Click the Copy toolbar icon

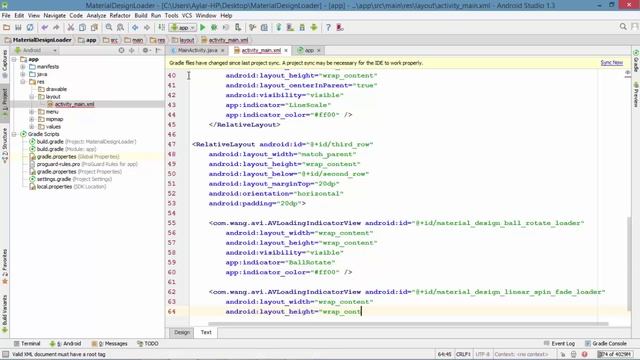[x=82, y=27]
